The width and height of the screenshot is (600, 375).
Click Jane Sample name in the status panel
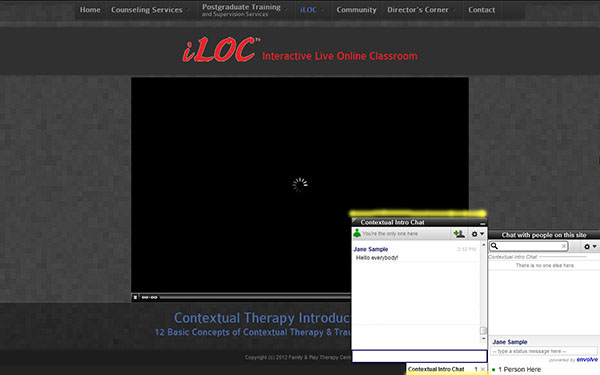510,342
